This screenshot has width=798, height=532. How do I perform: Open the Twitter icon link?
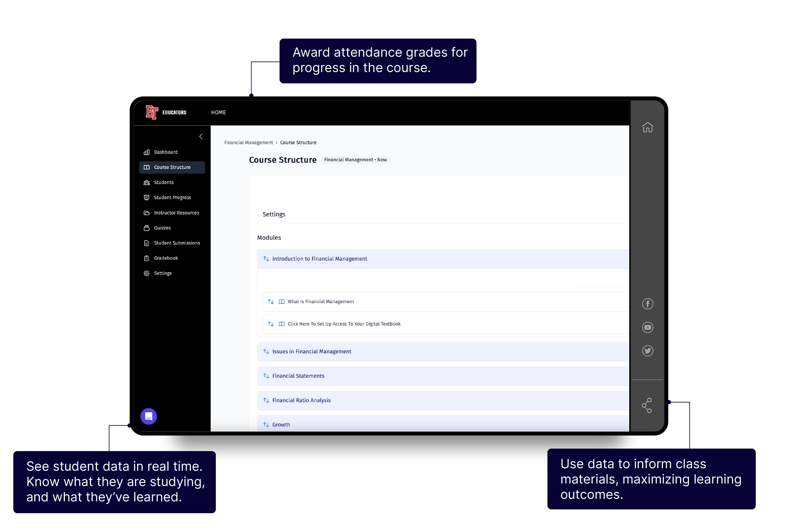coord(647,350)
